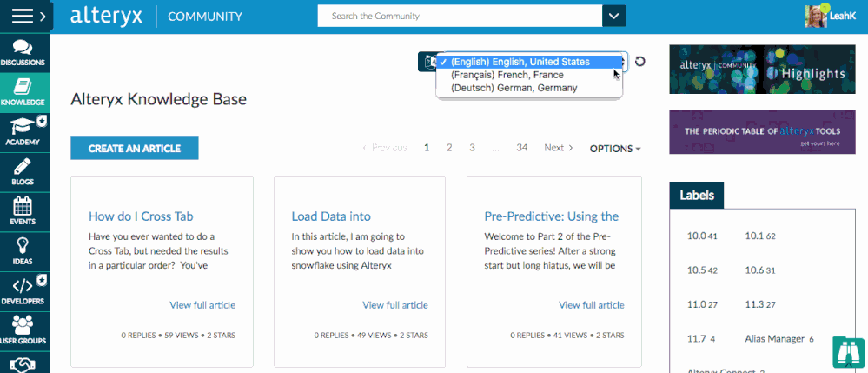This screenshot has height=373, width=868.
Task: Open the LeahK profile avatar
Action: click(815, 16)
